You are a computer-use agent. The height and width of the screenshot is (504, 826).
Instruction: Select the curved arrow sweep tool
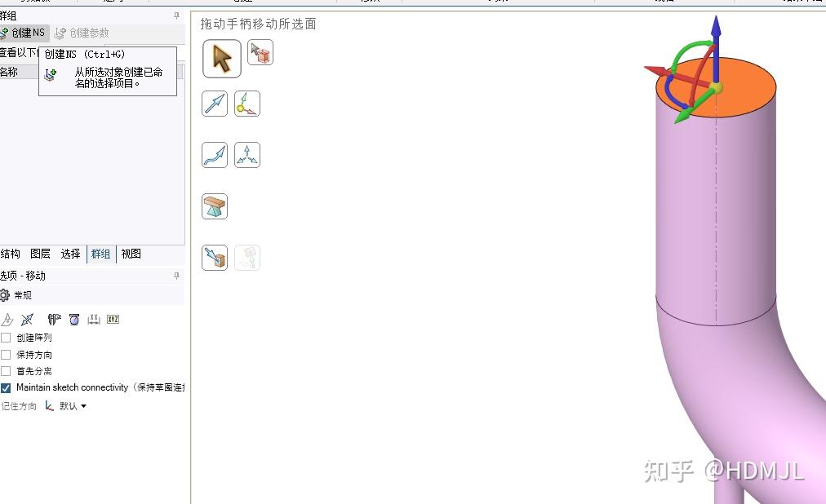(x=213, y=154)
